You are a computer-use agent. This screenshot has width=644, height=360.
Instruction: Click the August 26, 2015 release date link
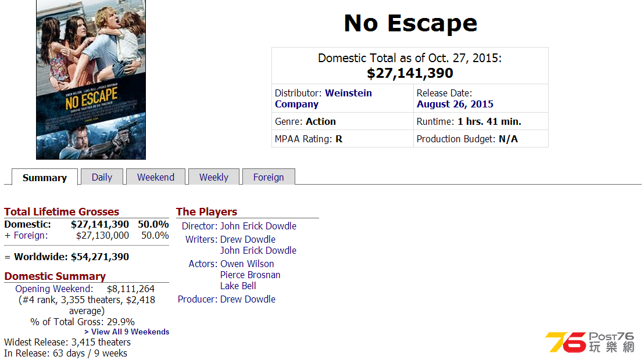455,105
